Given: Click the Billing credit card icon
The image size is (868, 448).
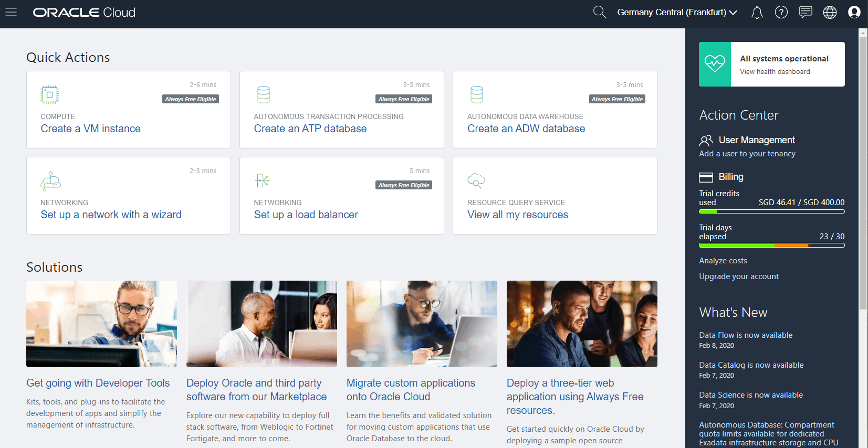Looking at the screenshot, I should [706, 177].
